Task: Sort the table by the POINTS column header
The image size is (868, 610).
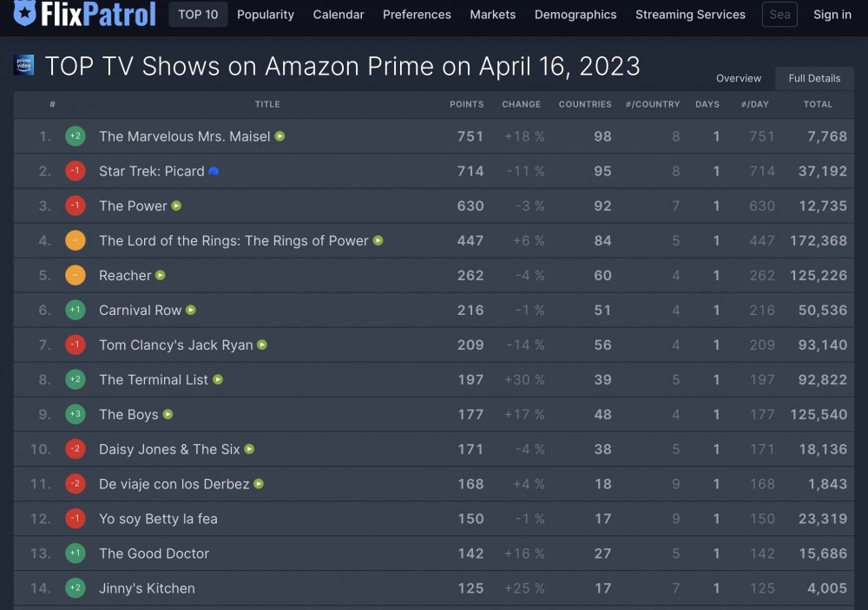Action: pyautogui.click(x=467, y=104)
